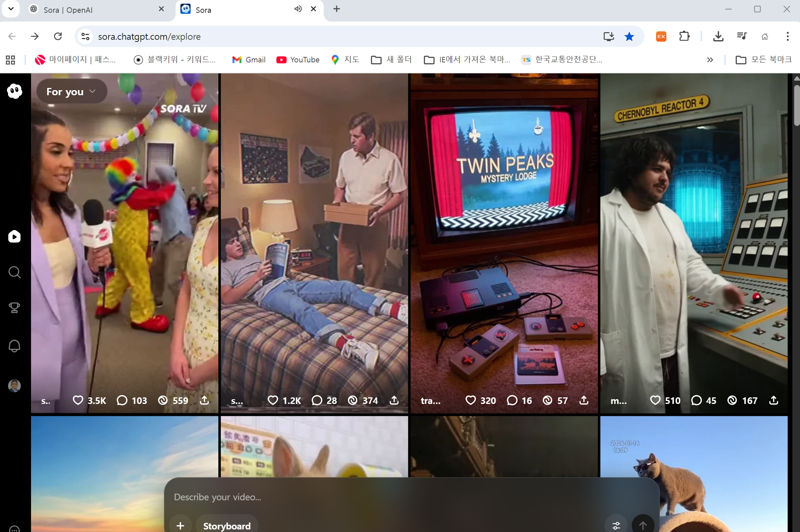The image size is (800, 532).
Task: Open the tab search dropdown arrow
Action: pos(11,9)
